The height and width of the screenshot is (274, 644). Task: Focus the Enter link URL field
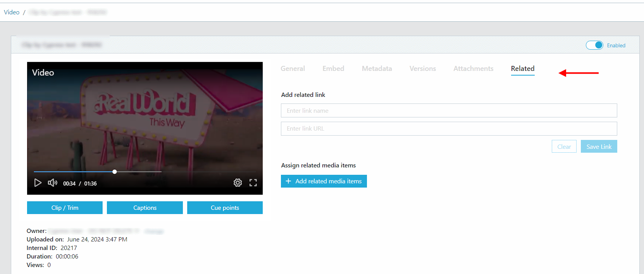449,129
